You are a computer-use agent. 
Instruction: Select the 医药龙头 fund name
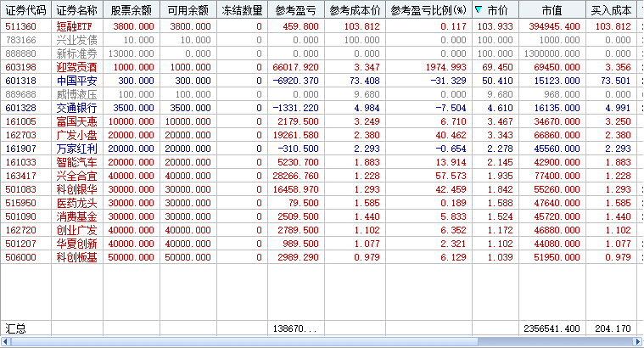click(77, 203)
